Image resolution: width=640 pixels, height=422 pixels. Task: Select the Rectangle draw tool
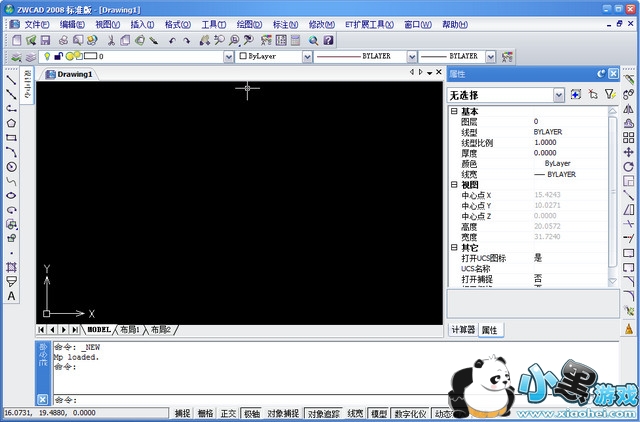11,137
